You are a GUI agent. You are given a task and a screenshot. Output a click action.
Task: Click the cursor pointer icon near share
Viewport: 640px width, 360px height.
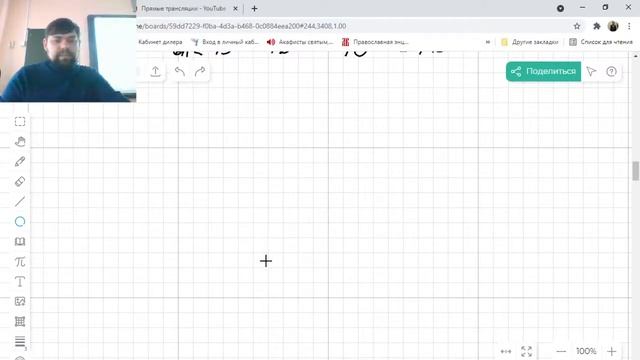tap(591, 71)
